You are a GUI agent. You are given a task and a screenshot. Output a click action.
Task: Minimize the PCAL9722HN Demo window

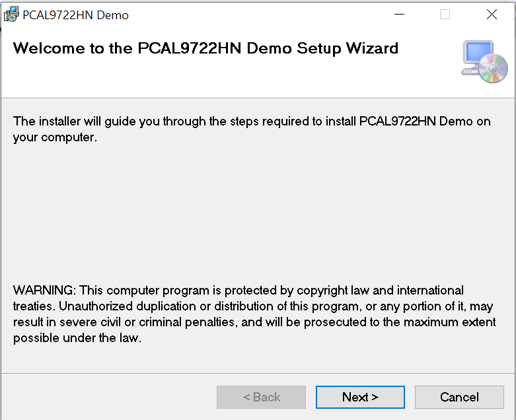pyautogui.click(x=400, y=15)
